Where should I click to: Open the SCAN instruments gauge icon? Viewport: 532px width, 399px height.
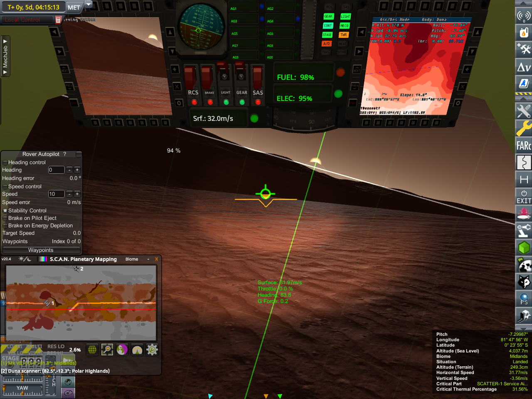(137, 350)
